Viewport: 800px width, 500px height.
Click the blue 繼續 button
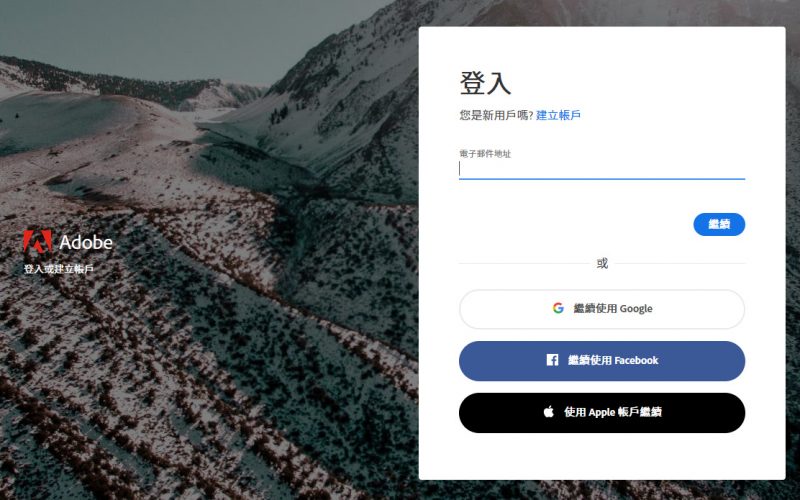click(719, 224)
